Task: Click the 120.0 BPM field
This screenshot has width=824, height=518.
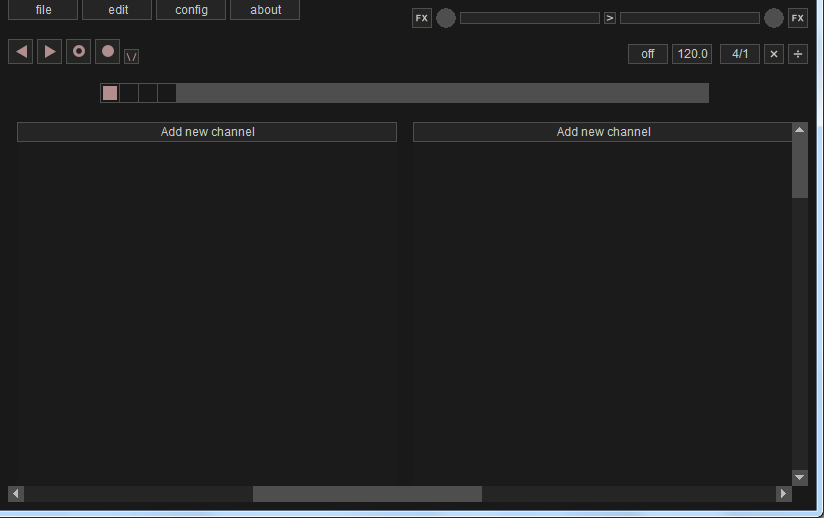Action: (x=692, y=54)
